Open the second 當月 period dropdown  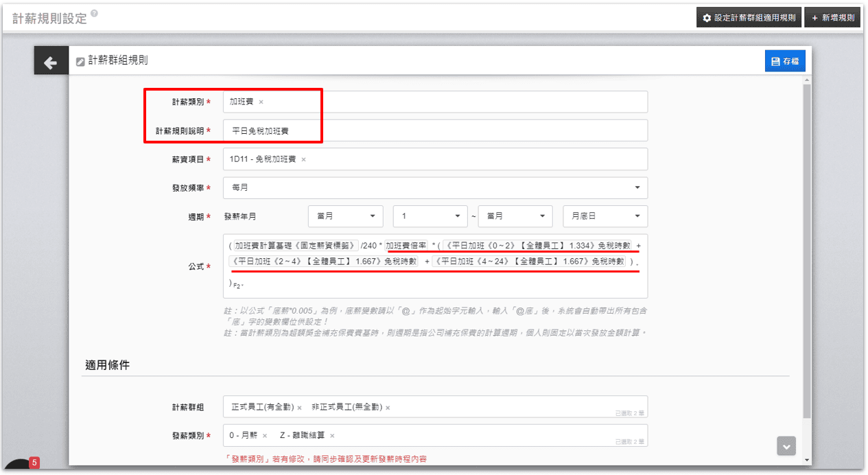click(x=515, y=216)
